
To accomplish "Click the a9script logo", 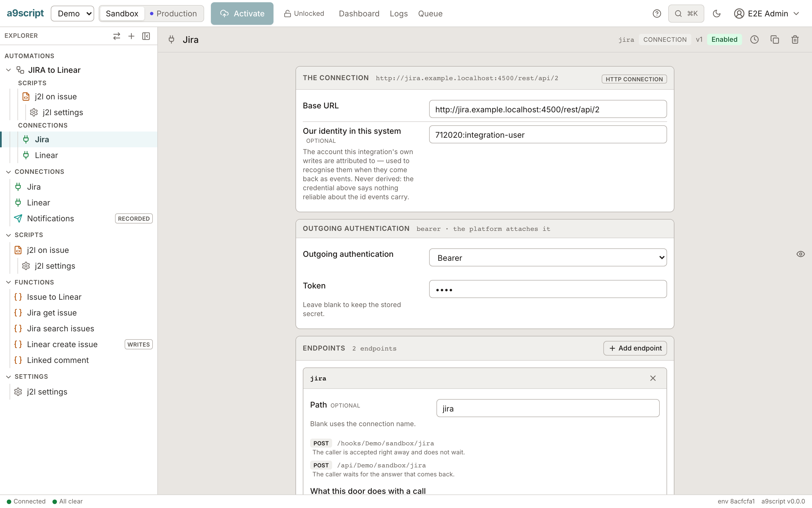I will tap(25, 14).
